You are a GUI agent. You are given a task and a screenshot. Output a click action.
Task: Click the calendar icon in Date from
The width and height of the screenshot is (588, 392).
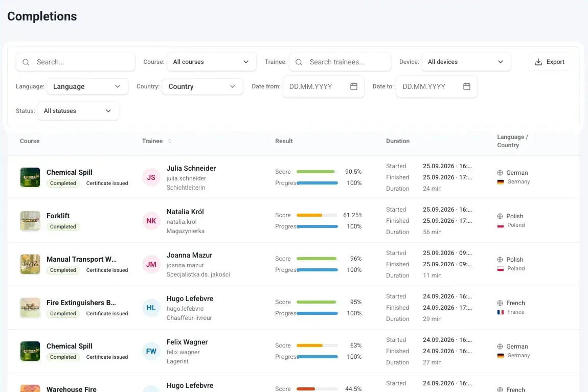354,86
